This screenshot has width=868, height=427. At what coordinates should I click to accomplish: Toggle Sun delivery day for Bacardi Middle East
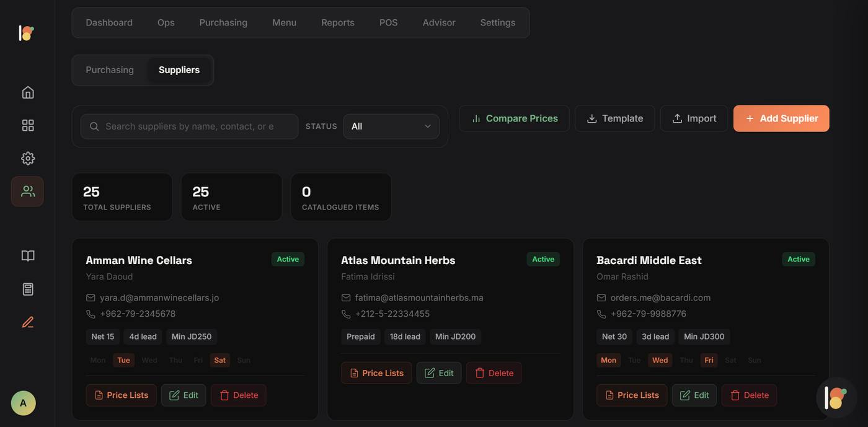tap(755, 360)
